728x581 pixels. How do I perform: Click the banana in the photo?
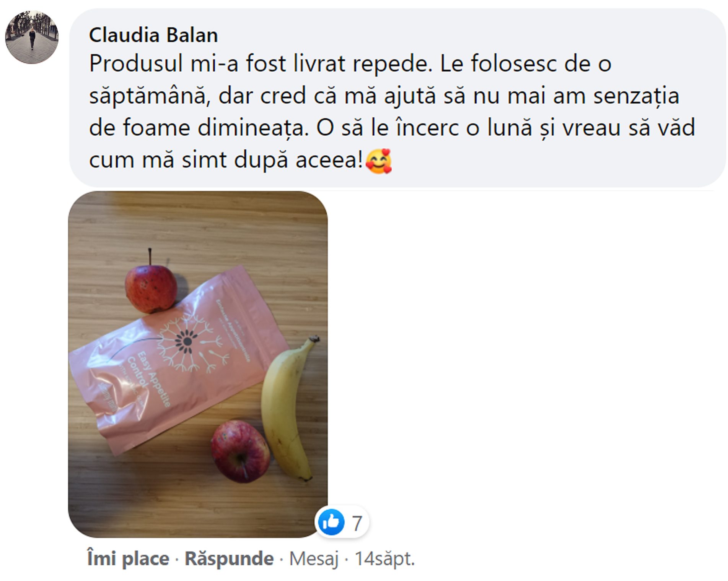[x=290, y=409]
